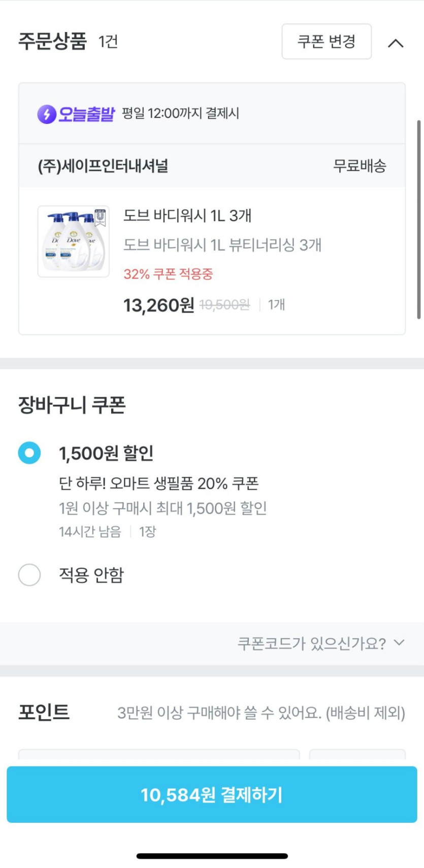Screen dimensions: 424x868
Task: Tap the seller name (주)세이프인터내셔널
Action: (103, 166)
